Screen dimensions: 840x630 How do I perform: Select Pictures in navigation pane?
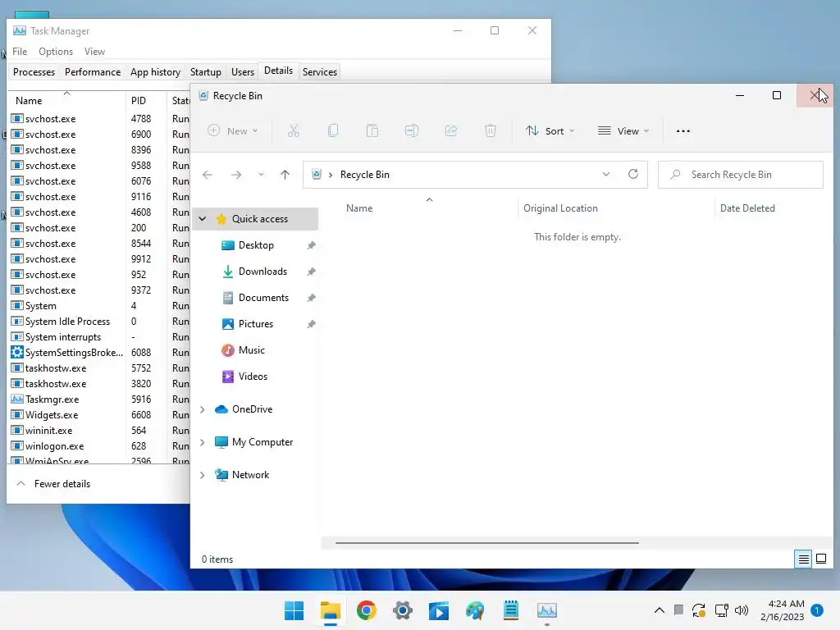point(256,324)
